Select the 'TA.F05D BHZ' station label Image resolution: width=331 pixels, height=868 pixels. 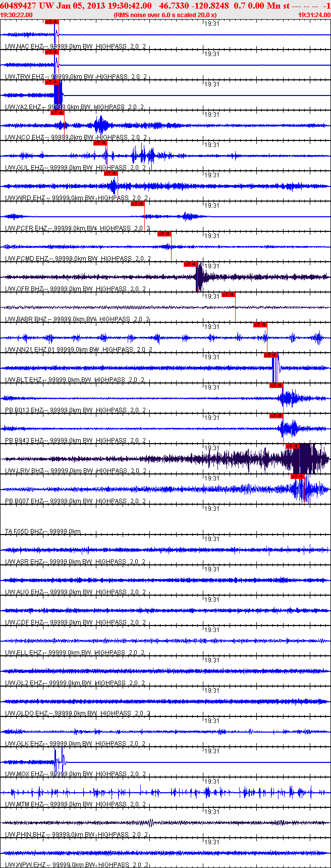tap(24, 532)
